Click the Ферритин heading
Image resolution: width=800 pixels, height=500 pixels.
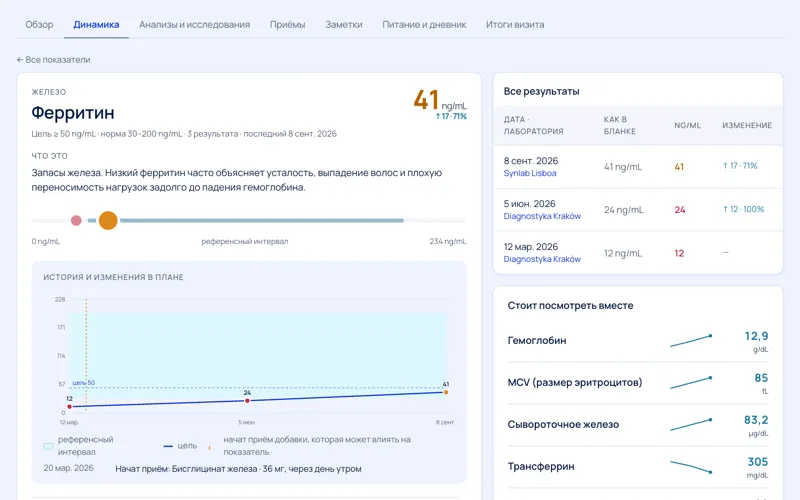click(73, 112)
